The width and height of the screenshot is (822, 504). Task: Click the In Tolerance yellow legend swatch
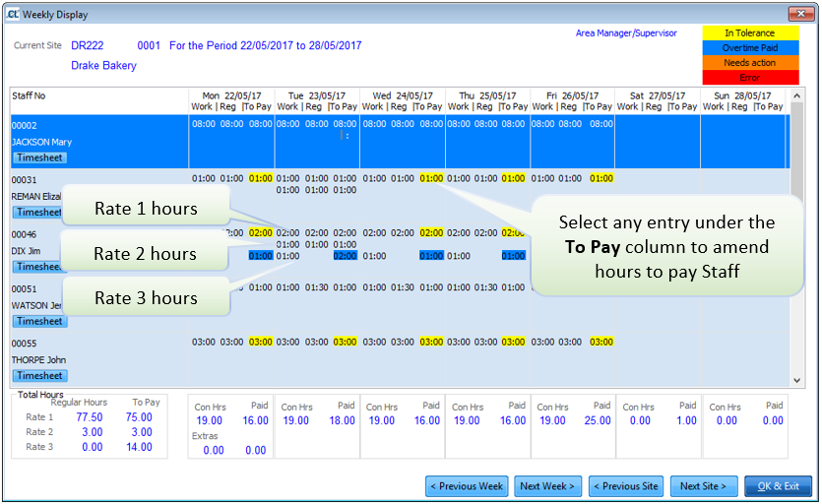click(750, 33)
